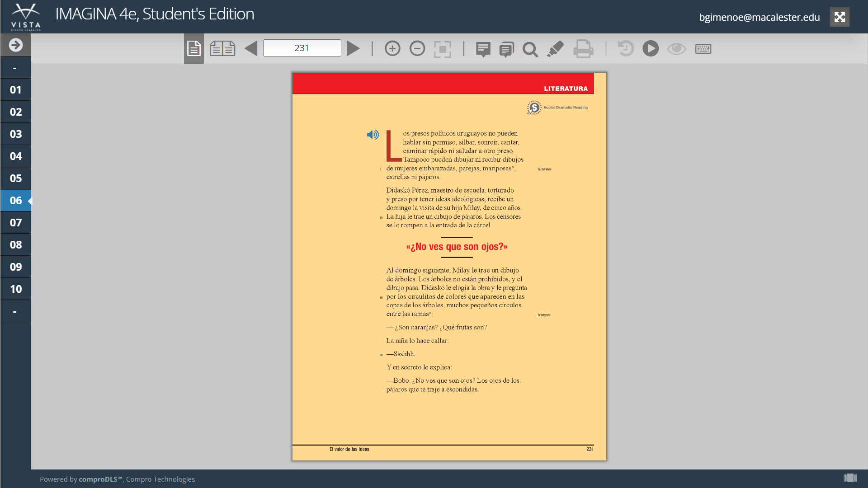Viewport: 868px width, 488px height.
Task: Open chapter 07 in the sidebar
Action: coord(16,222)
